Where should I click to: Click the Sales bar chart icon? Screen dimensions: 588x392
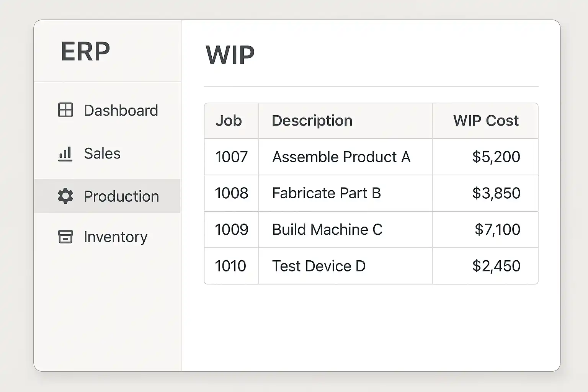pyautogui.click(x=65, y=154)
